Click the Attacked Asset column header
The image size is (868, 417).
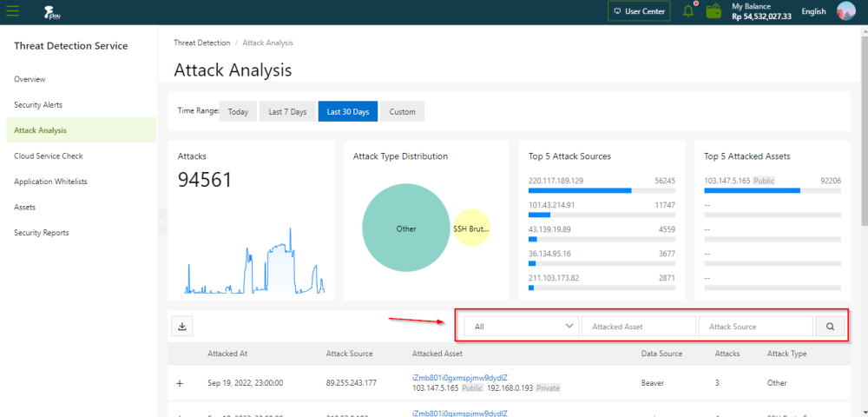tap(437, 354)
